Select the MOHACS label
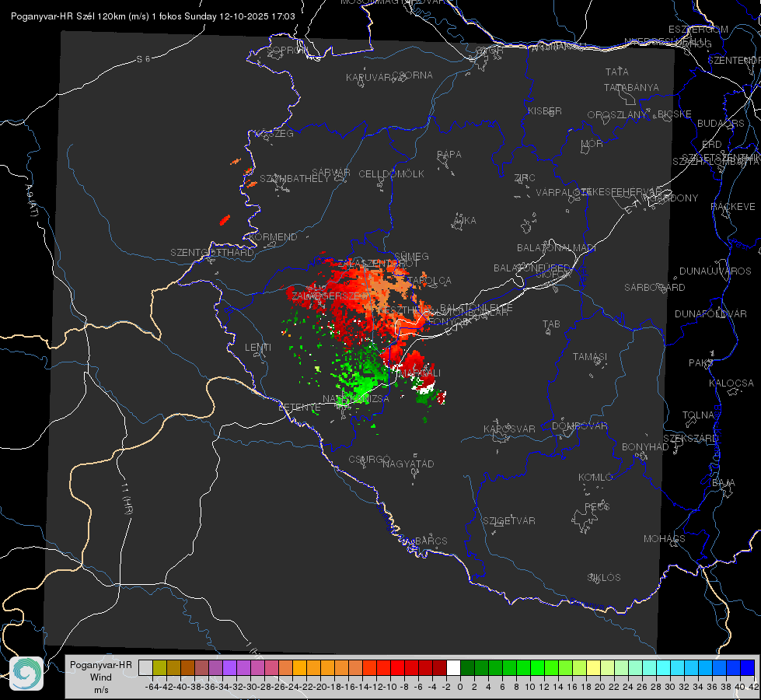The image size is (761, 700). (665, 539)
